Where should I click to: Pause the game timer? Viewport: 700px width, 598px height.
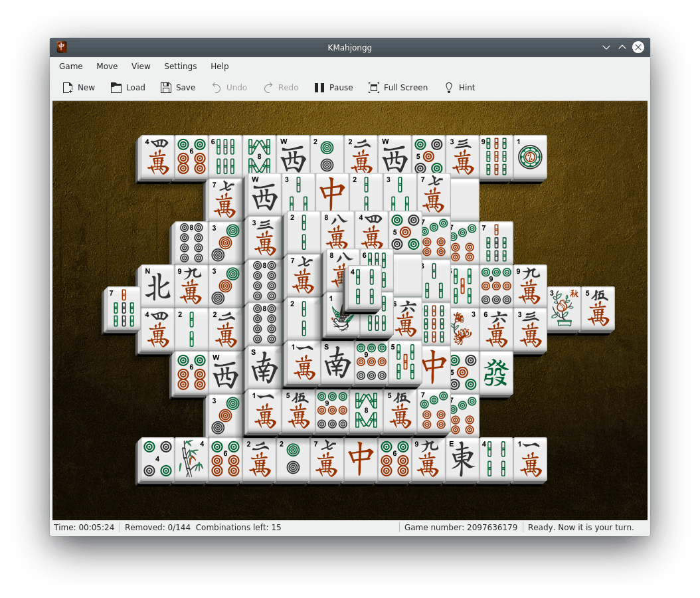(333, 88)
